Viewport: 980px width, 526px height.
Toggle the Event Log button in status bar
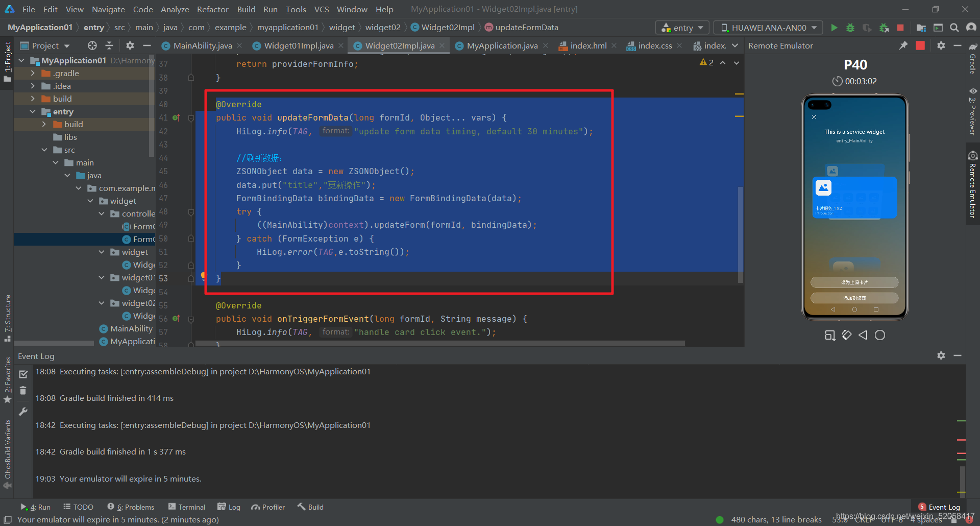tap(939, 507)
